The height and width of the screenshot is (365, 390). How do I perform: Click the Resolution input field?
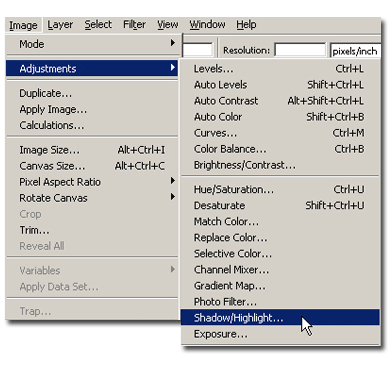pos(300,50)
